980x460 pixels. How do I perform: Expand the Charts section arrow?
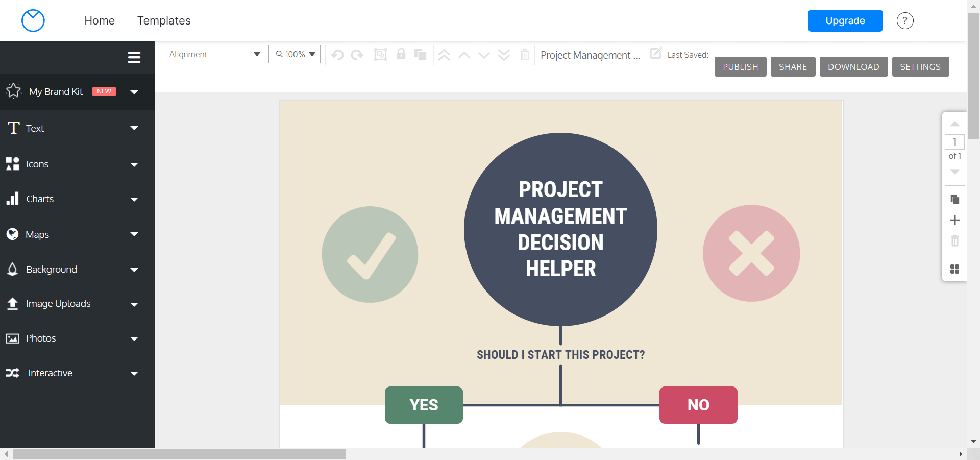click(x=134, y=200)
